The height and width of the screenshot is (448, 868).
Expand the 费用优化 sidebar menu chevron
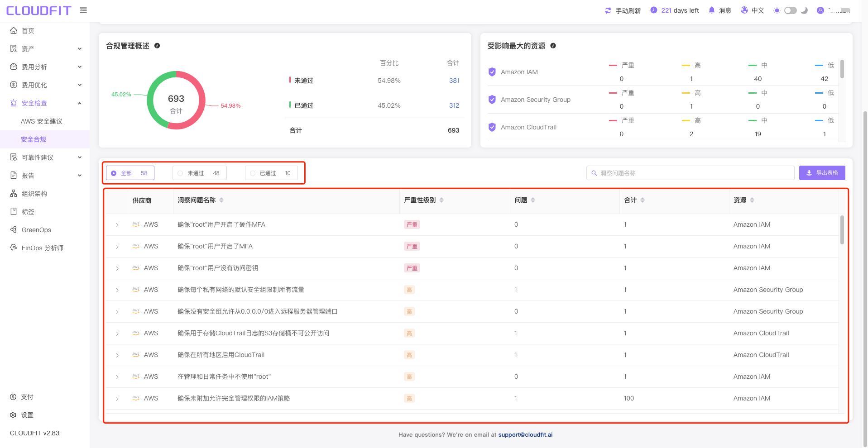coord(80,85)
